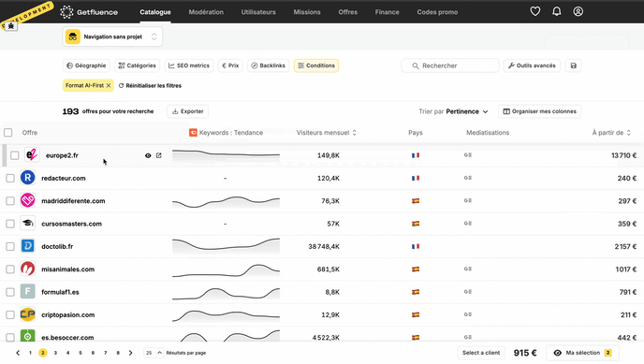Click the save search floppy disk icon
Image resolution: width=644 pixels, height=364 pixels.
(x=574, y=66)
